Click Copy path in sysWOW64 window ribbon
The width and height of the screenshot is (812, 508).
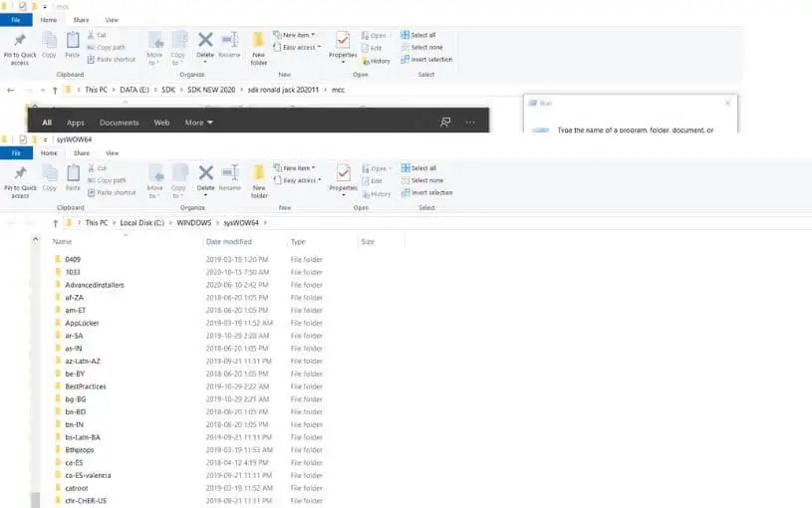107,180
